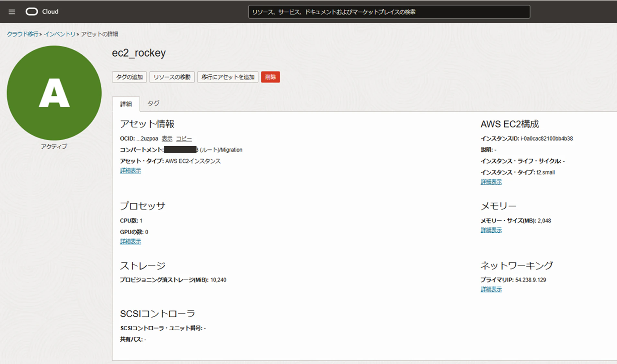Click the ストレージ section heading

pos(143,266)
